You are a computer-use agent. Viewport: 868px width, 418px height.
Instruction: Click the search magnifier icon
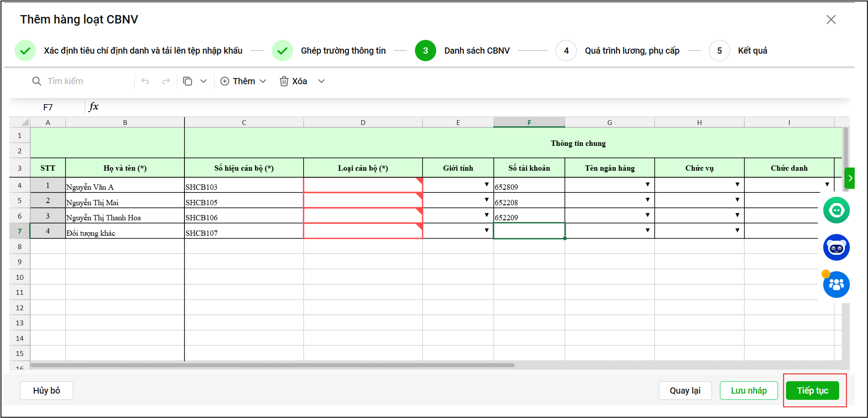37,81
